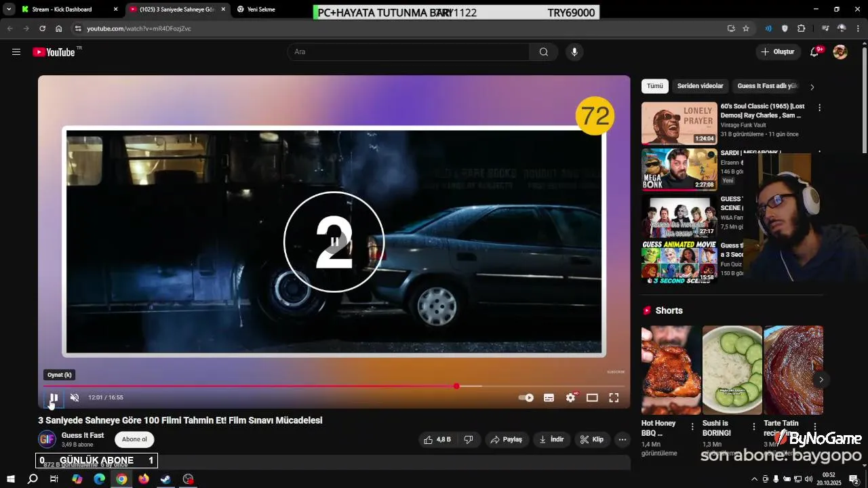868x488 pixels.
Task: Open Guess It Fast channel name
Action: (83, 435)
